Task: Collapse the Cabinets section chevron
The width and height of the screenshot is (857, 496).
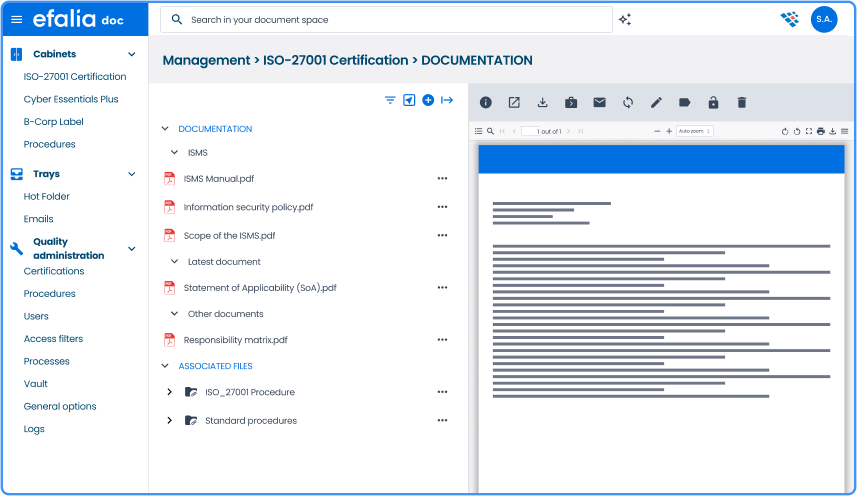Action: [131, 54]
